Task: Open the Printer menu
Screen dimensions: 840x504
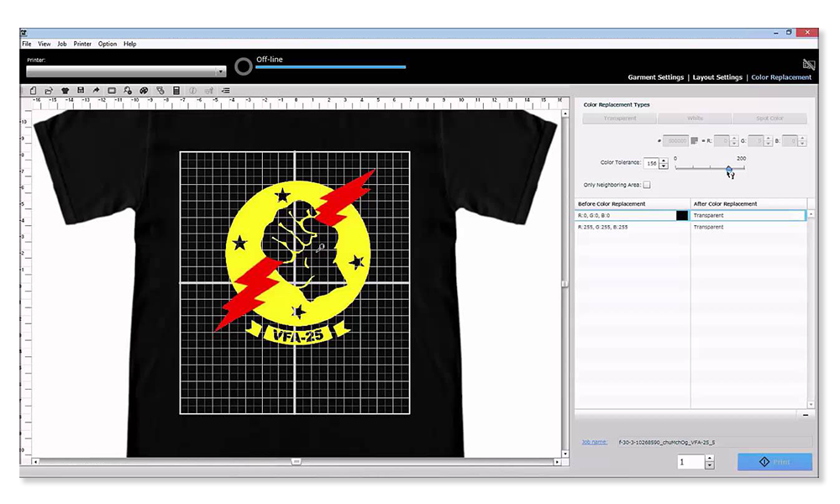Action: point(82,44)
